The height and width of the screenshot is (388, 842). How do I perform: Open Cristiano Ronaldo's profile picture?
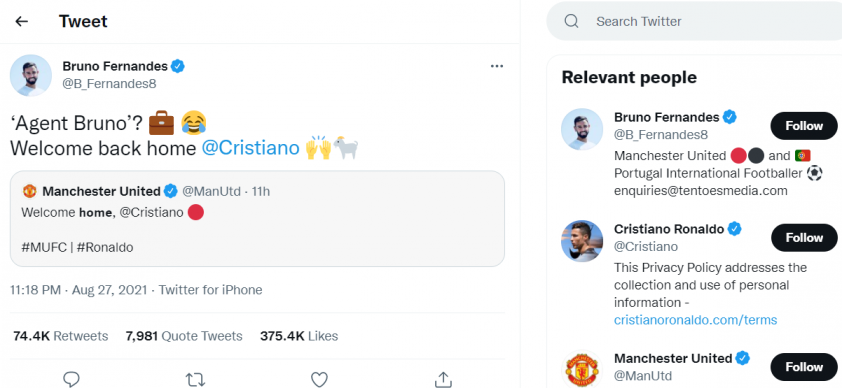pyautogui.click(x=582, y=241)
